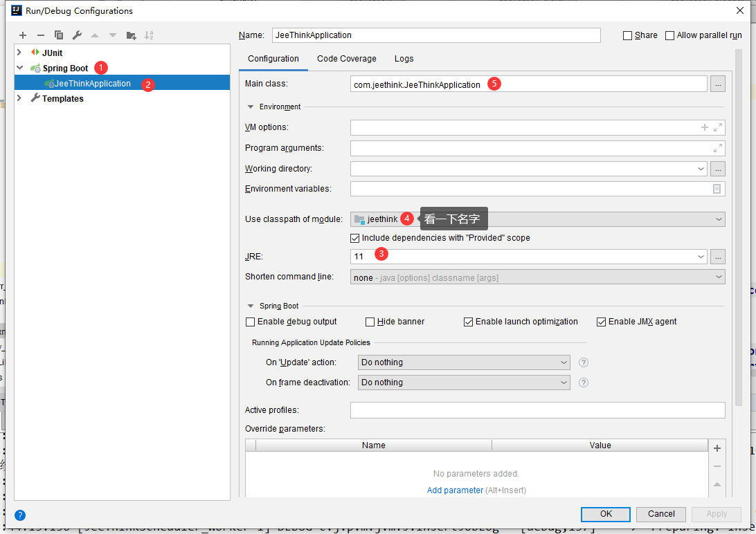Viewport: 756px width, 534px height.
Task: Open the JRE version dropdown
Action: pyautogui.click(x=701, y=257)
